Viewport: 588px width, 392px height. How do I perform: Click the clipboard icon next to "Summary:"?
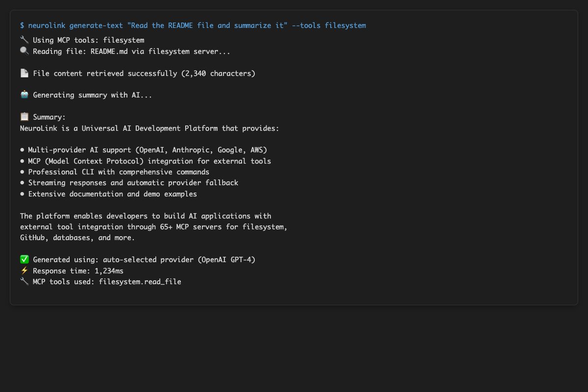point(24,117)
